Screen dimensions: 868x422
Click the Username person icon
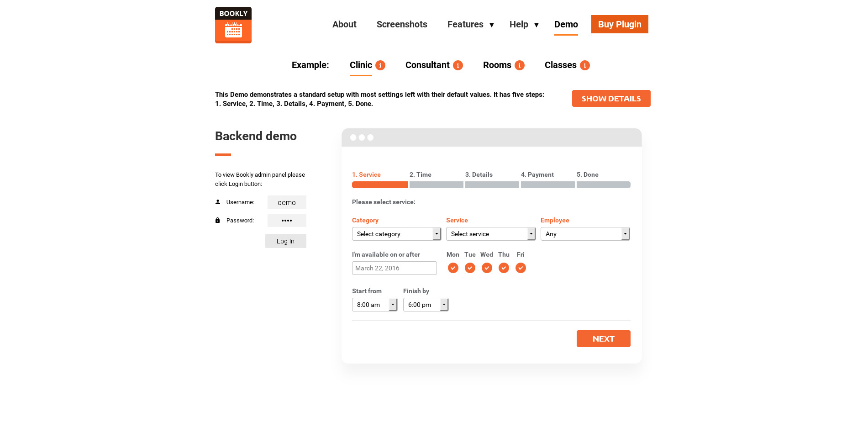pos(218,202)
